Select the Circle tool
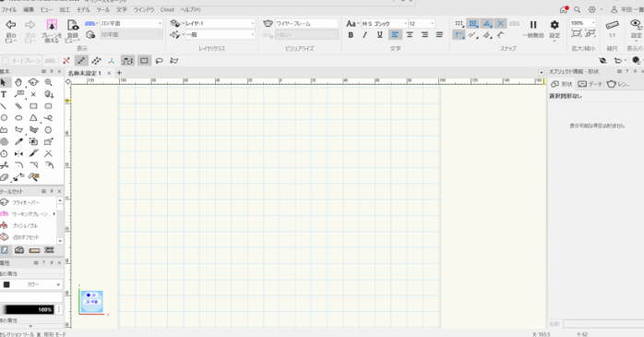The height and width of the screenshot is (337, 644). tap(4, 118)
